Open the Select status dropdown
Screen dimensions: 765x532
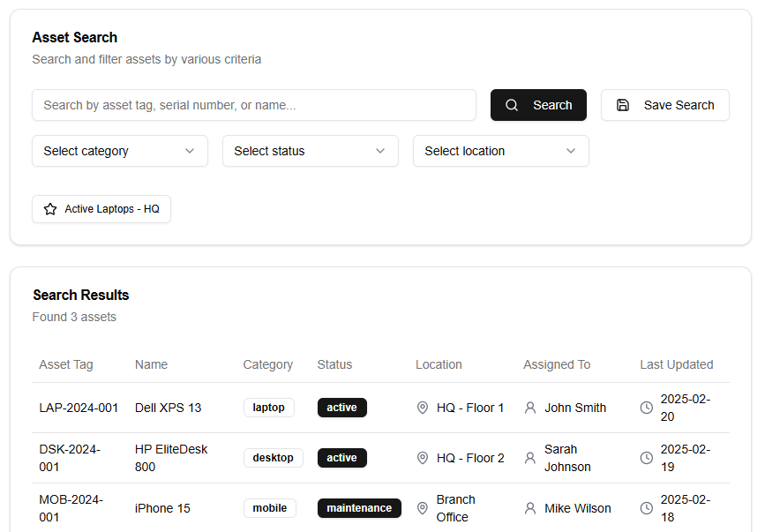[311, 151]
